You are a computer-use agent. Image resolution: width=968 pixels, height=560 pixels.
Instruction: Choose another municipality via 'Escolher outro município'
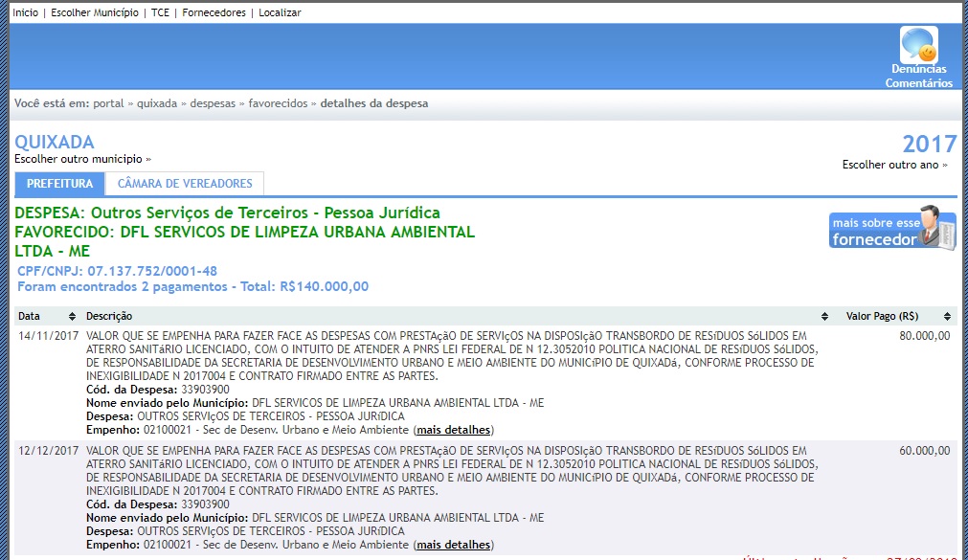tap(82, 159)
